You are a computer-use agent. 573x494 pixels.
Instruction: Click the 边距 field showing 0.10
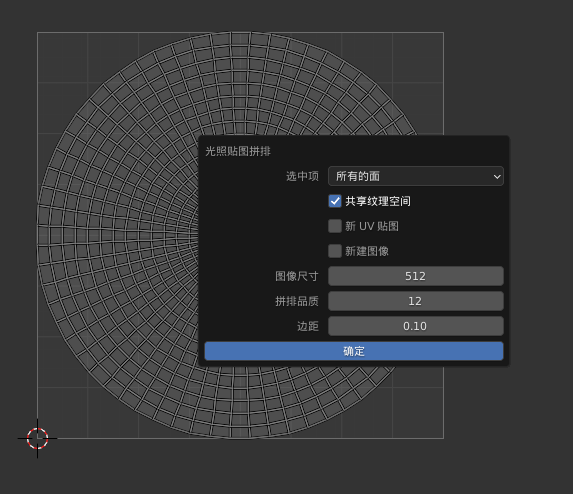tap(416, 326)
